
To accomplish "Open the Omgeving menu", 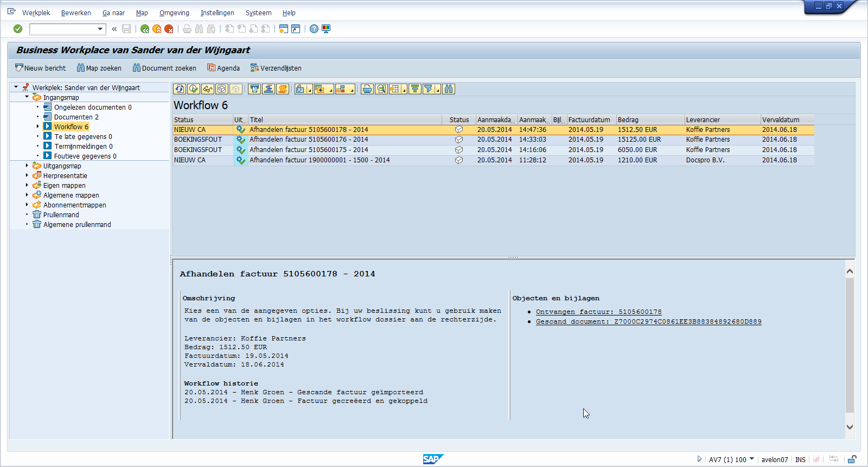I will pos(174,13).
